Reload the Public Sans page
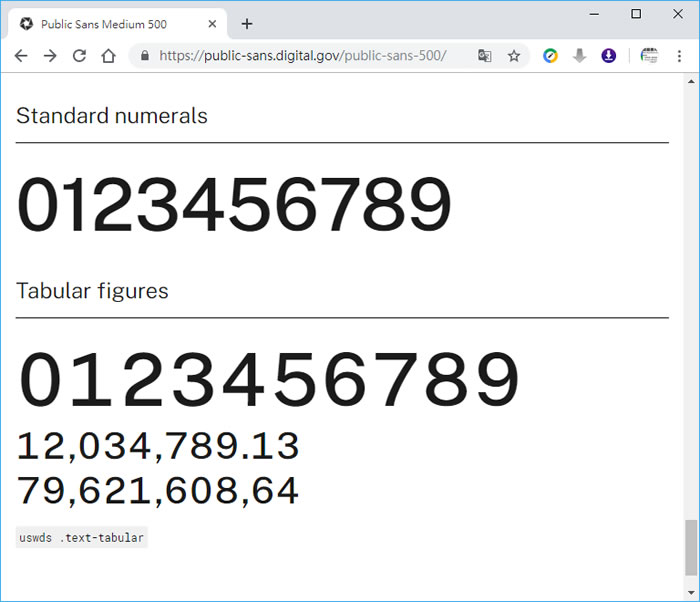The width and height of the screenshot is (700, 602). point(79,56)
